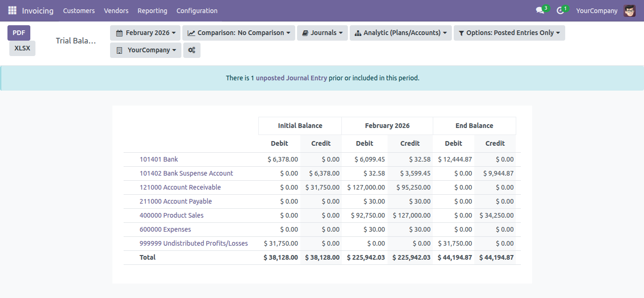The height and width of the screenshot is (298, 644).
Task: Open the Analytic (Plans/Accounts) dropdown
Action: tap(400, 33)
